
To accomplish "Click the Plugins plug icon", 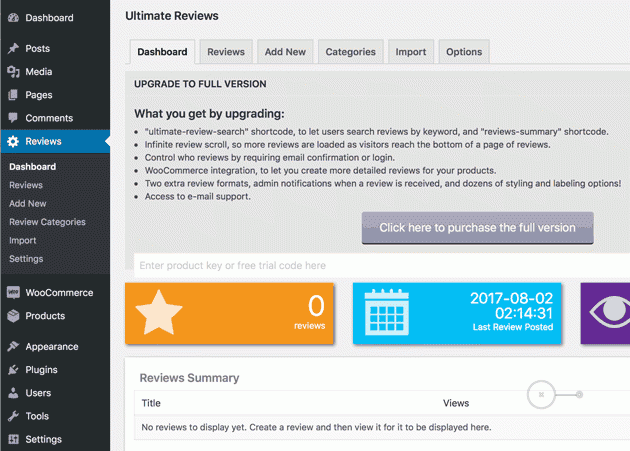I will pyautogui.click(x=13, y=369).
